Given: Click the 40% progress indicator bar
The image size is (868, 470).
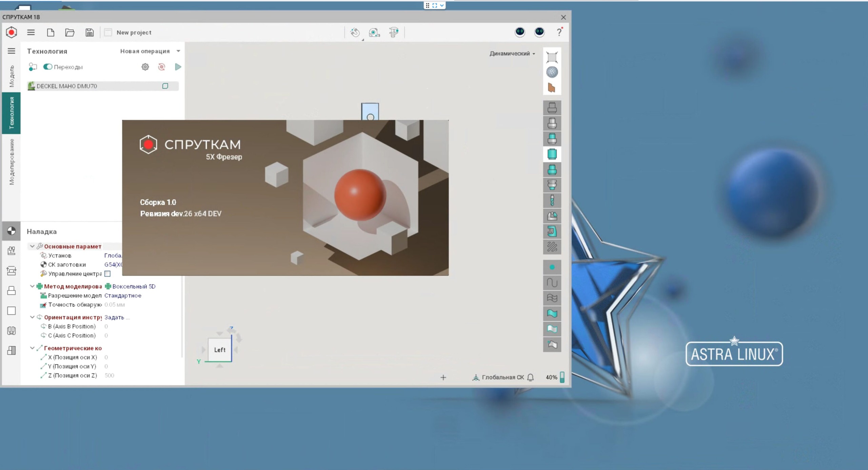Looking at the screenshot, I should point(562,377).
